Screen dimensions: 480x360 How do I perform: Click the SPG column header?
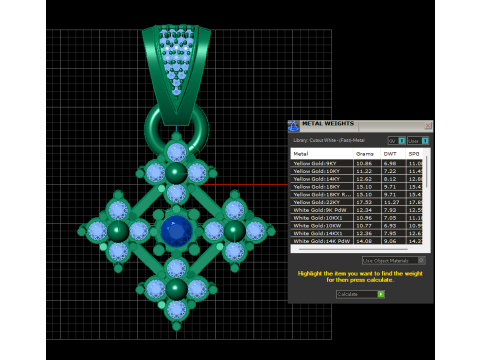(414, 154)
